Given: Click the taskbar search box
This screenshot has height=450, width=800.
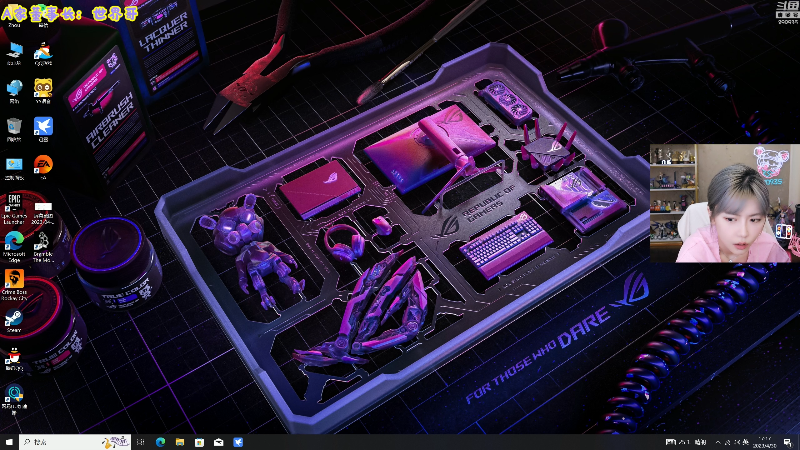Looking at the screenshot, I should tap(75, 442).
